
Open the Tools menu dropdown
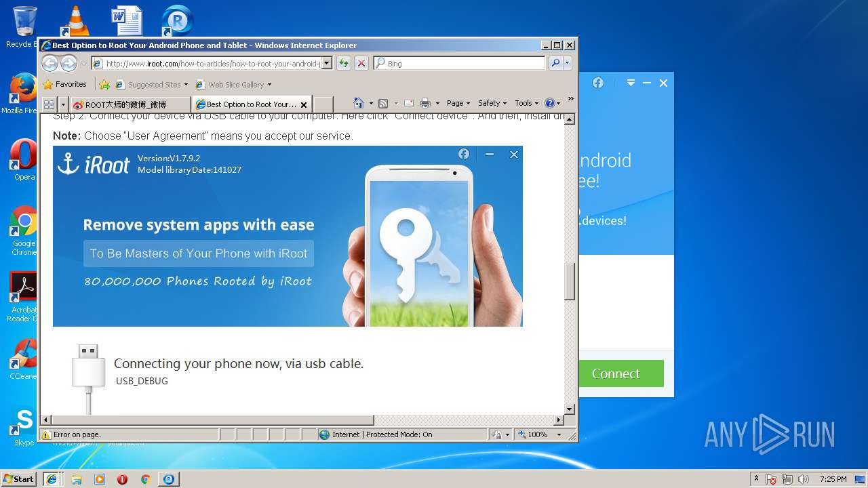coord(526,103)
